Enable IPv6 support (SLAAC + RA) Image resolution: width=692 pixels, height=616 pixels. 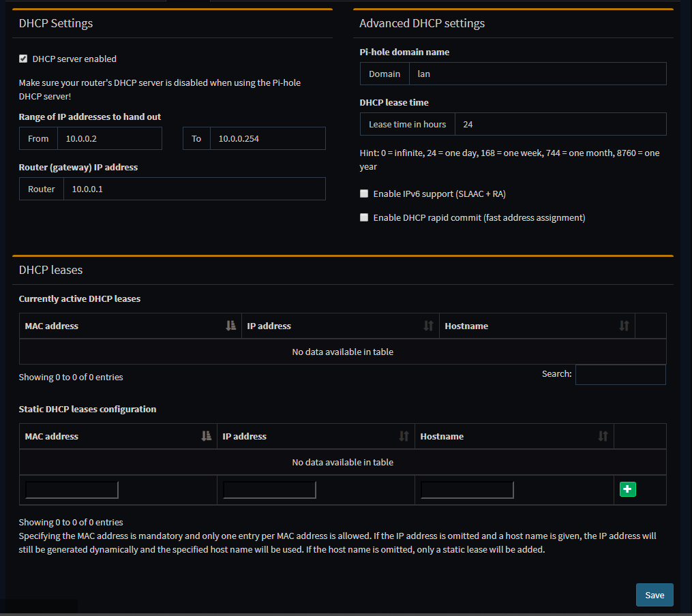[364, 194]
